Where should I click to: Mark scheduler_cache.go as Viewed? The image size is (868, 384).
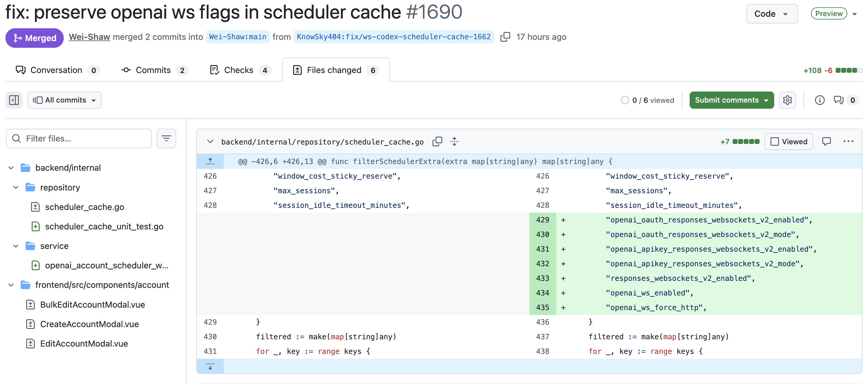[789, 142]
